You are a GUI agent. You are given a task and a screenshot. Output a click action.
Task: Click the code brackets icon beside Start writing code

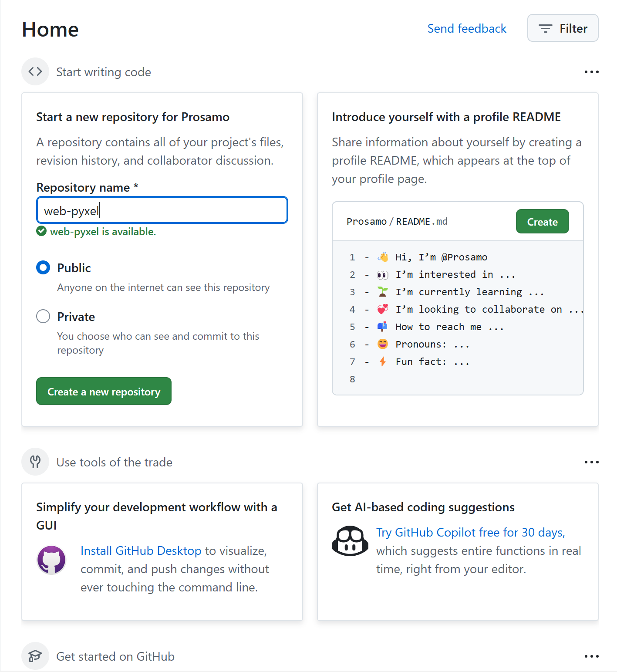(x=35, y=71)
